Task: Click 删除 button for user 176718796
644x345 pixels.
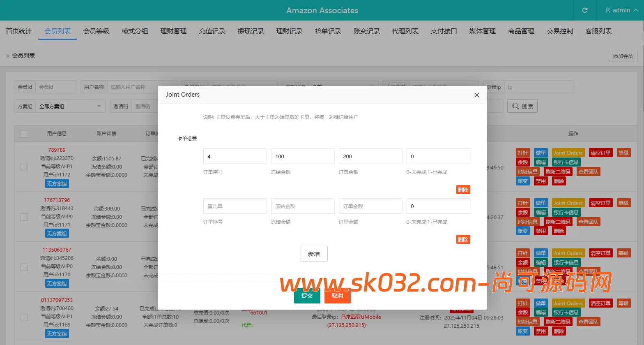Action: tap(559, 231)
